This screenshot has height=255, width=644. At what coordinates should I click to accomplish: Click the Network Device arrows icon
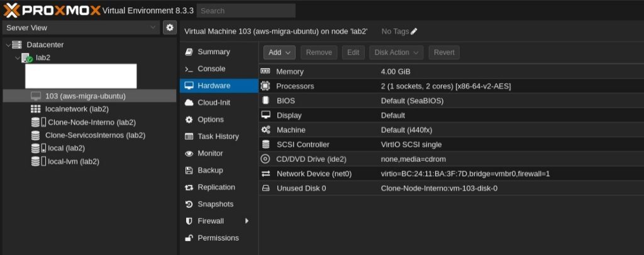point(265,174)
